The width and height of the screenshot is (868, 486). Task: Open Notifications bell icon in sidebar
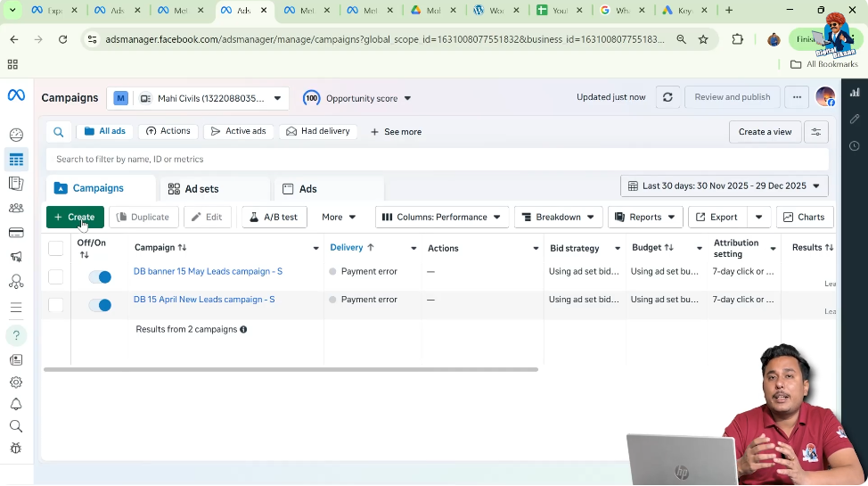coord(16,404)
